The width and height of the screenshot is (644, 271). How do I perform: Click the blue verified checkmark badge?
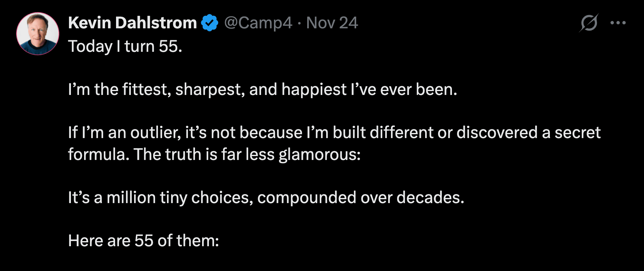pos(210,23)
